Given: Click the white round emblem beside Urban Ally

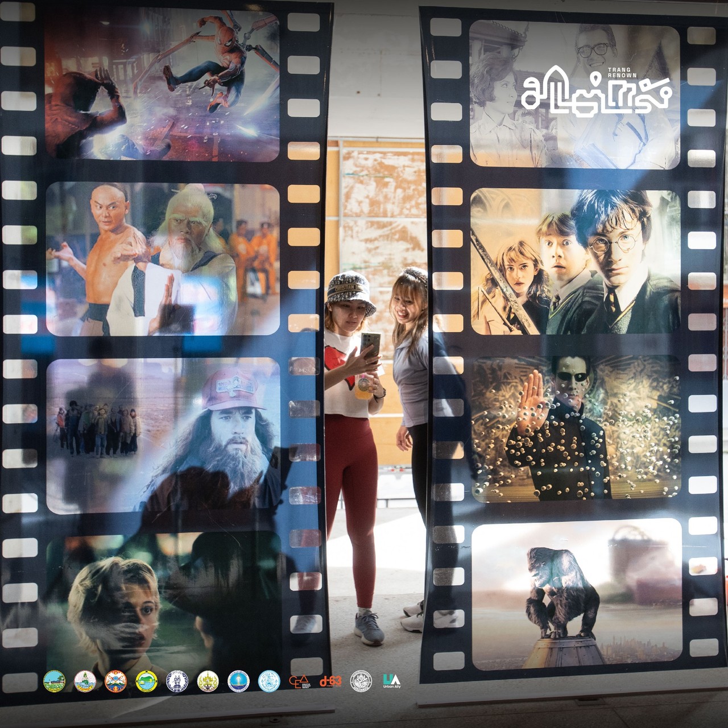Looking at the screenshot, I should (x=361, y=681).
